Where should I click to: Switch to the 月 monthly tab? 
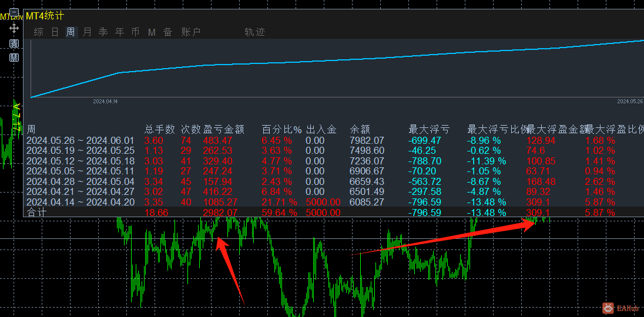87,32
